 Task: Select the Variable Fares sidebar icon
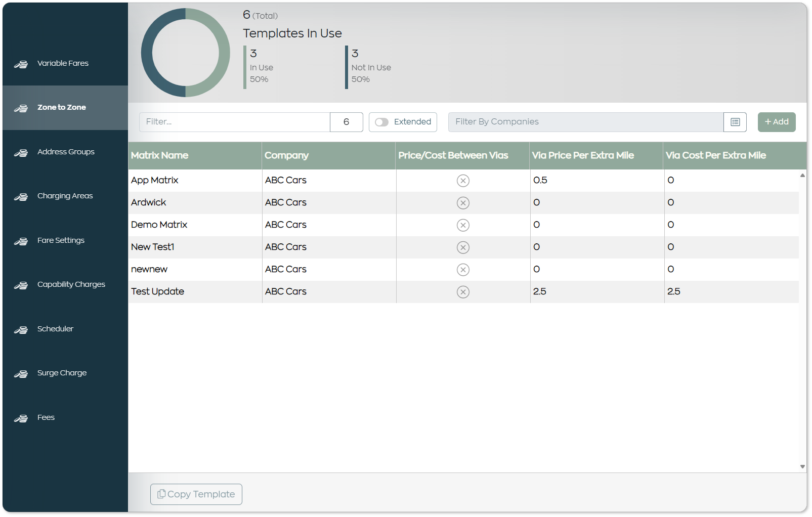coord(21,64)
